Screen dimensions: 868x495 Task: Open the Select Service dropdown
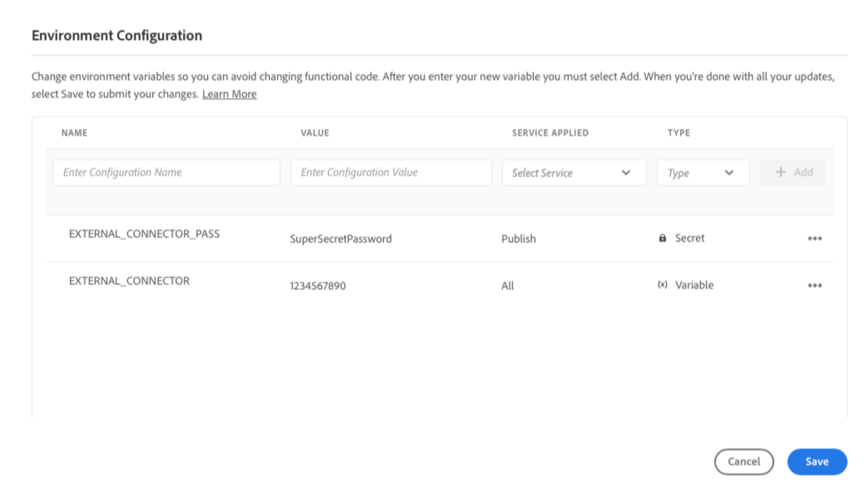coord(574,173)
